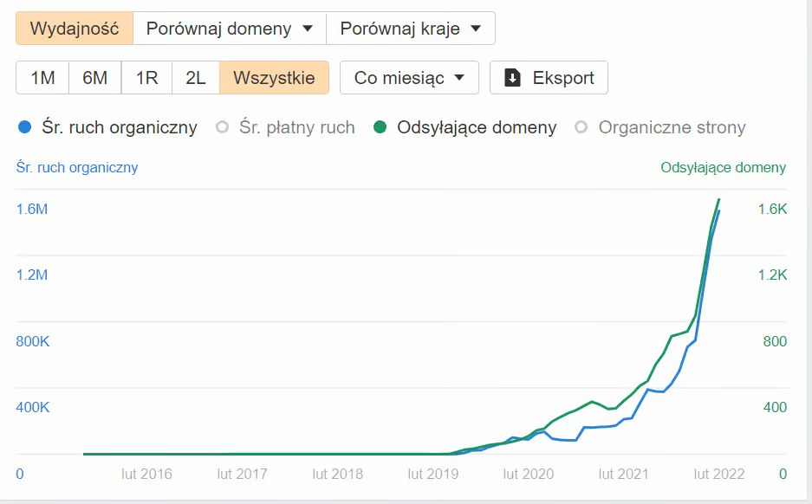The height and width of the screenshot is (504, 812).
Task: Click the Śr. ruch organiczny axis label
Action: tap(75, 167)
